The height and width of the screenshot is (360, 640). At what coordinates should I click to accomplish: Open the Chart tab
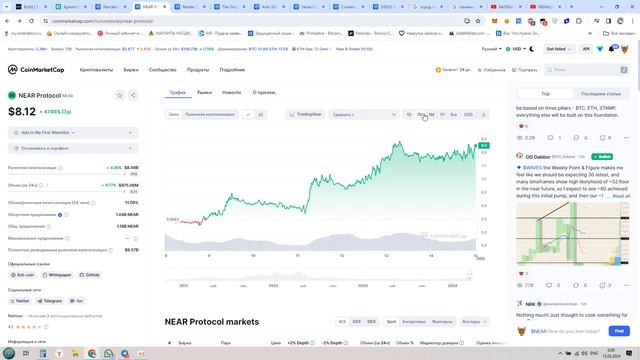tap(178, 93)
